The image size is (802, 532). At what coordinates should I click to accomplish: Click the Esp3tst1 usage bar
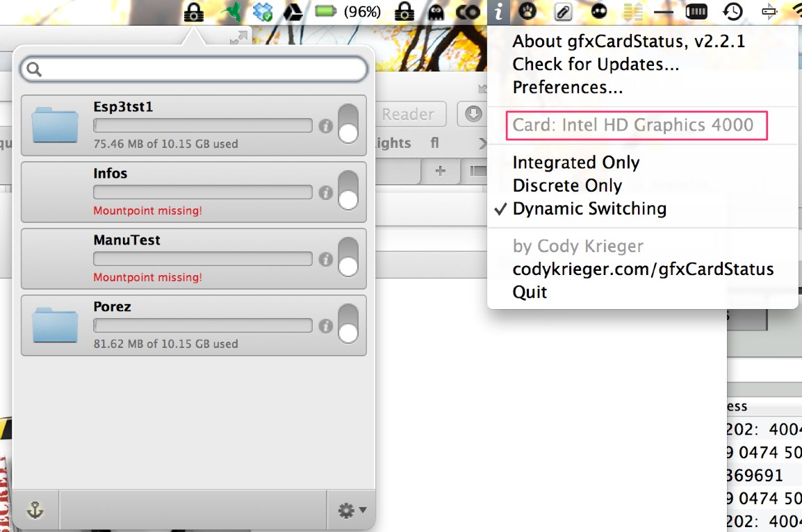(202, 125)
